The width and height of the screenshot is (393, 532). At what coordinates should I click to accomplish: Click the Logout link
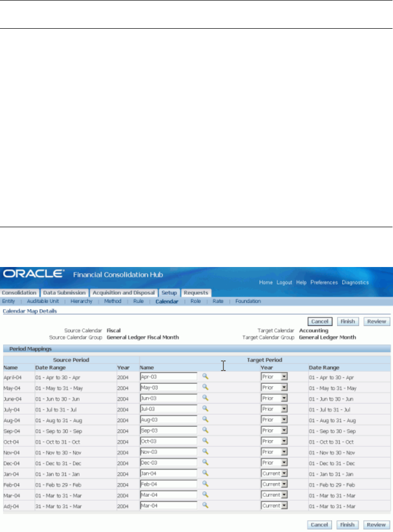tap(284, 282)
